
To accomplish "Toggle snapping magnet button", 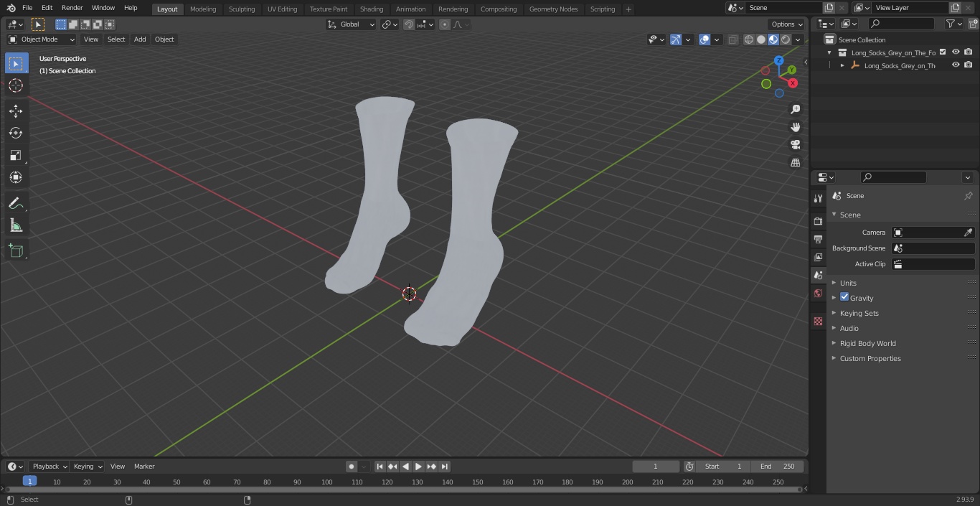I will (409, 24).
